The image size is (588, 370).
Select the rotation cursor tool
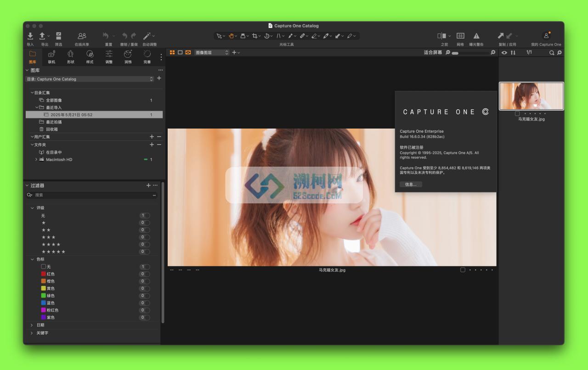(x=266, y=36)
